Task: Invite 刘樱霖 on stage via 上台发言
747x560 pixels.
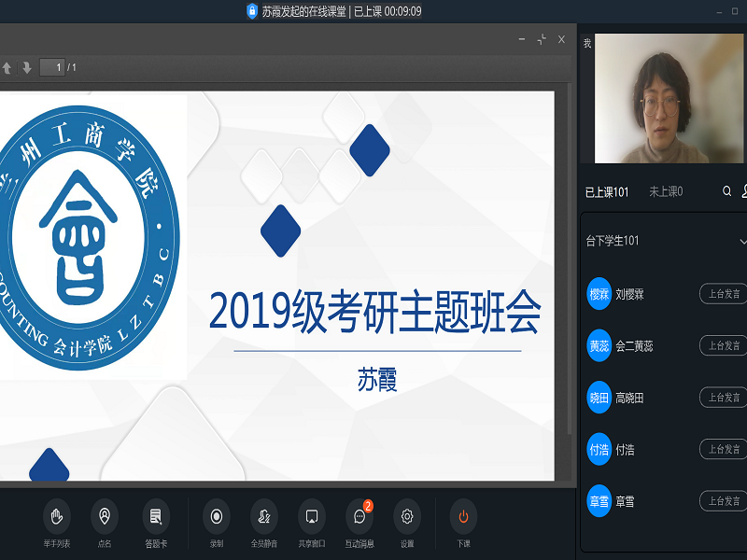Action: (723, 294)
